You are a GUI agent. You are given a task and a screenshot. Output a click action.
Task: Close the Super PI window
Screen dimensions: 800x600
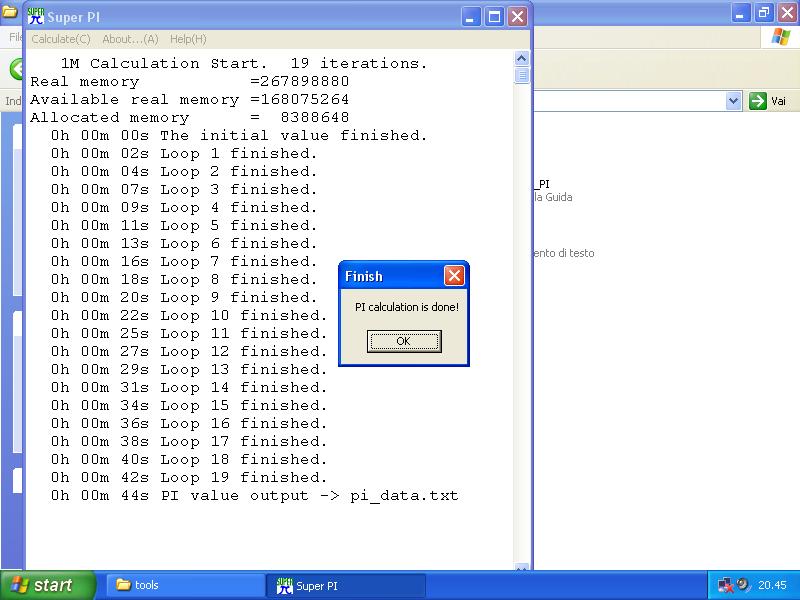pyautogui.click(x=517, y=17)
